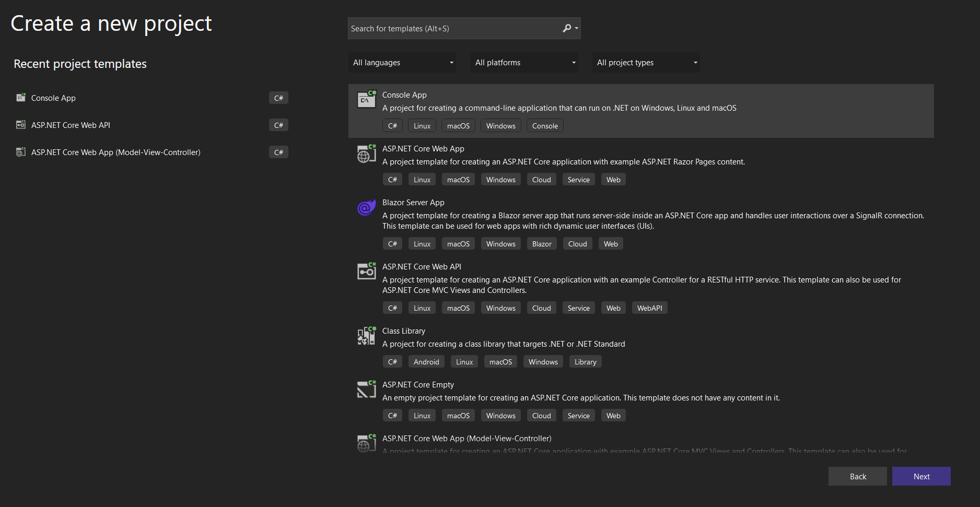Viewport: 980px width, 507px height.
Task: Select the Blazor Server App template title
Action: [x=413, y=203]
